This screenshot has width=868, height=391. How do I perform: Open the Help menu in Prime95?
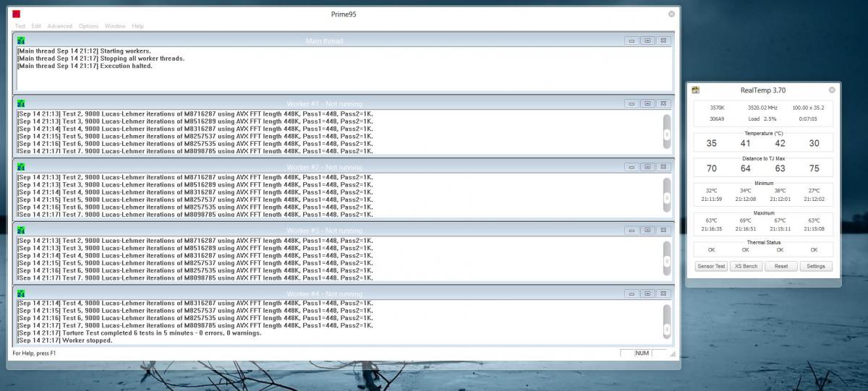click(137, 26)
